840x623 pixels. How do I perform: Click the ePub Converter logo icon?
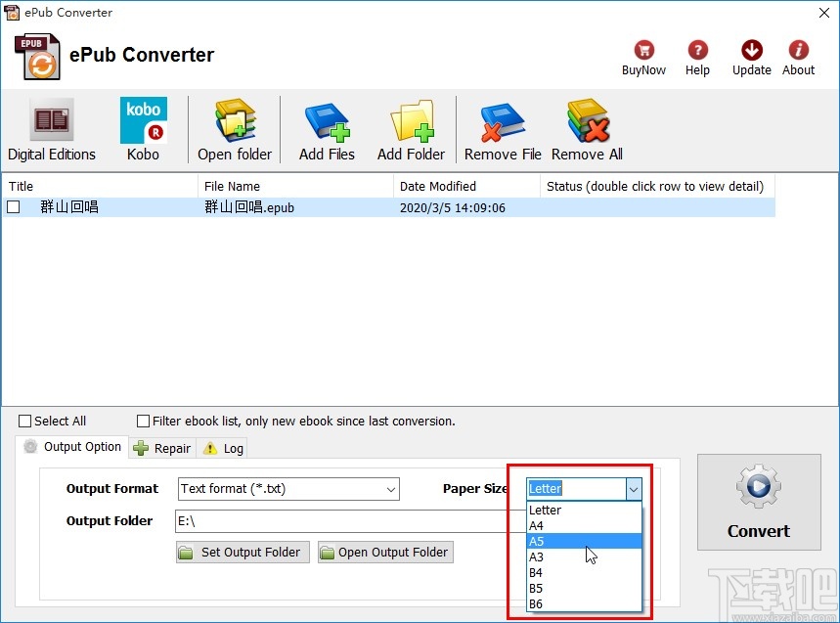tap(37, 57)
